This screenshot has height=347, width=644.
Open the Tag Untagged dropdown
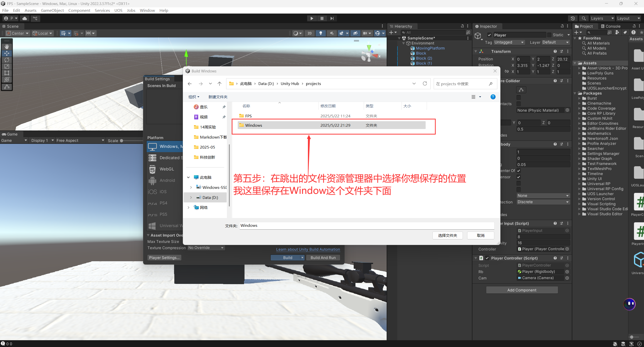tap(509, 42)
